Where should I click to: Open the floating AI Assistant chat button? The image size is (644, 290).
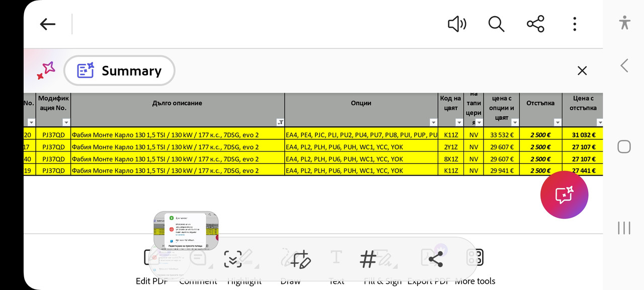pyautogui.click(x=564, y=195)
